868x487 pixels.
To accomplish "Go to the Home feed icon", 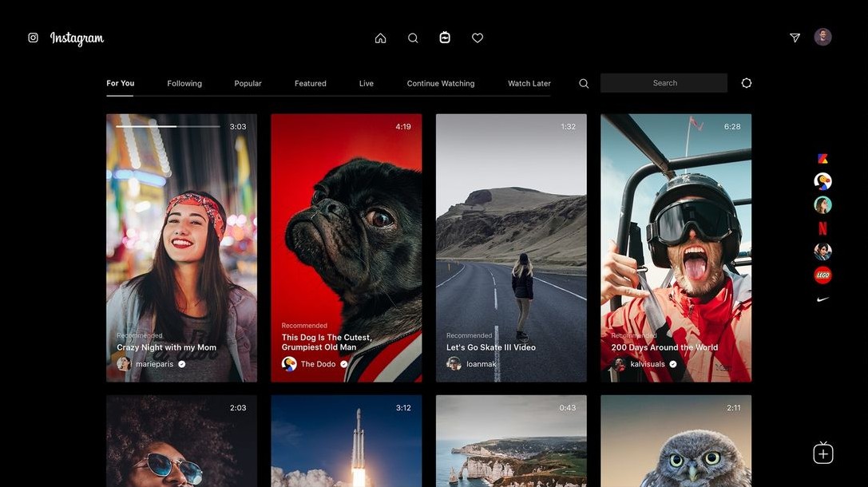I will (x=380, y=38).
